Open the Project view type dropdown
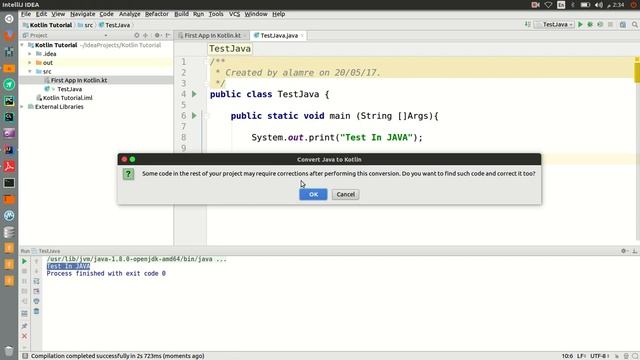This screenshot has width=640, height=360. click(106, 36)
